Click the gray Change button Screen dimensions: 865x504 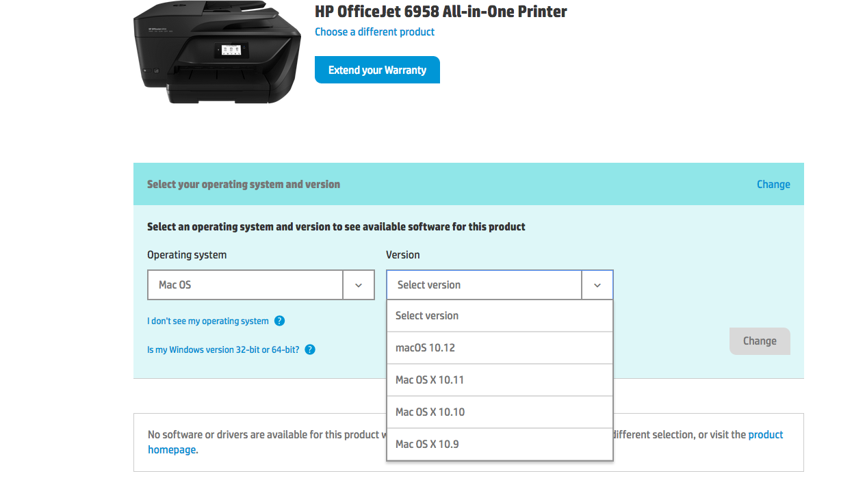[x=760, y=341]
